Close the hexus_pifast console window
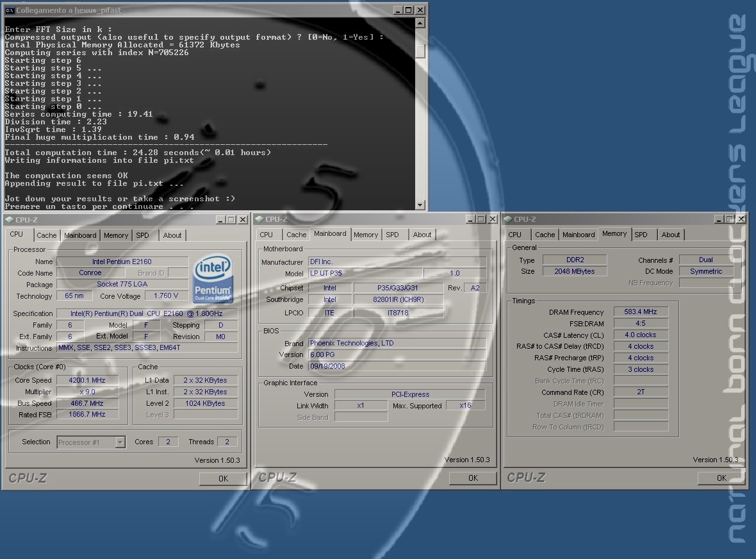 click(420, 10)
